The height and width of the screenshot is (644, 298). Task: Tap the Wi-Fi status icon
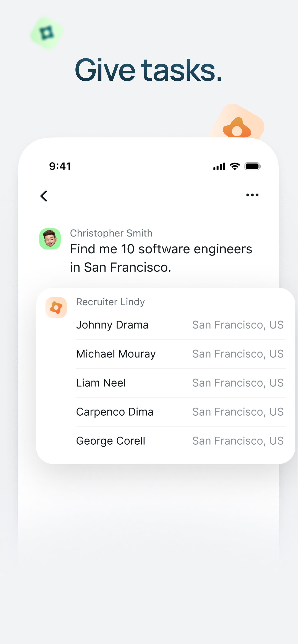tap(235, 166)
